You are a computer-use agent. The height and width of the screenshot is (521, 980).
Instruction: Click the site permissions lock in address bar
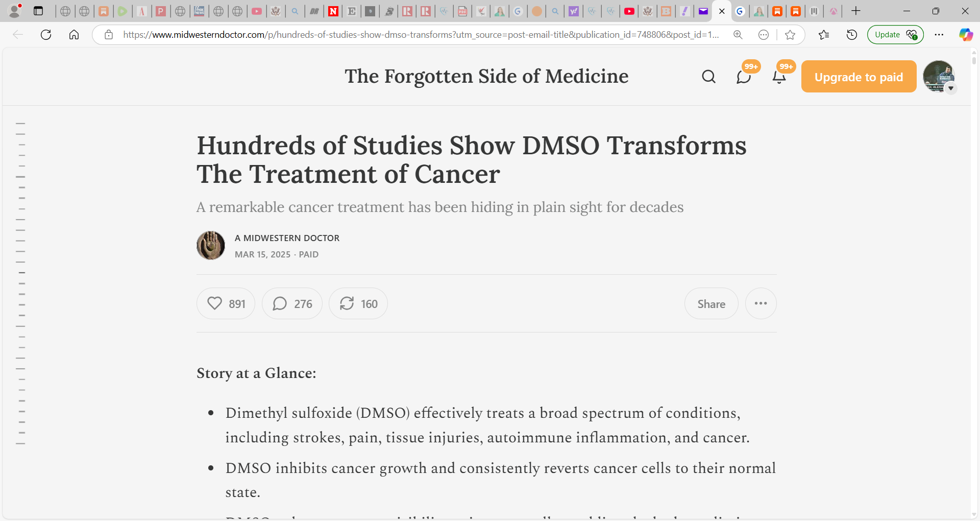coord(108,35)
